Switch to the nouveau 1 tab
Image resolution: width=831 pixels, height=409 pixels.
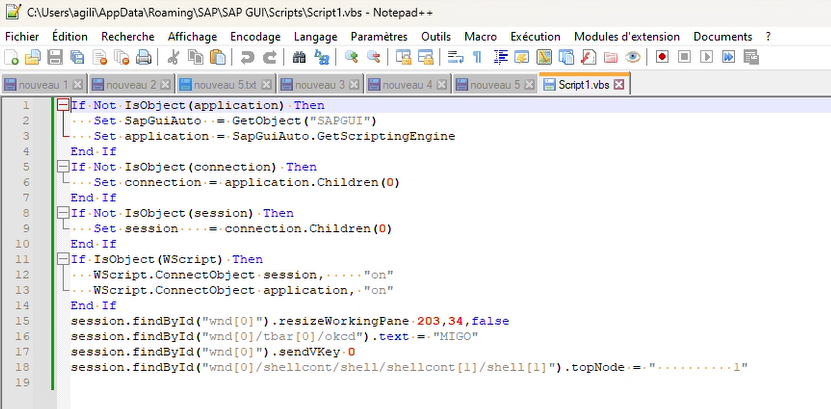[43, 85]
